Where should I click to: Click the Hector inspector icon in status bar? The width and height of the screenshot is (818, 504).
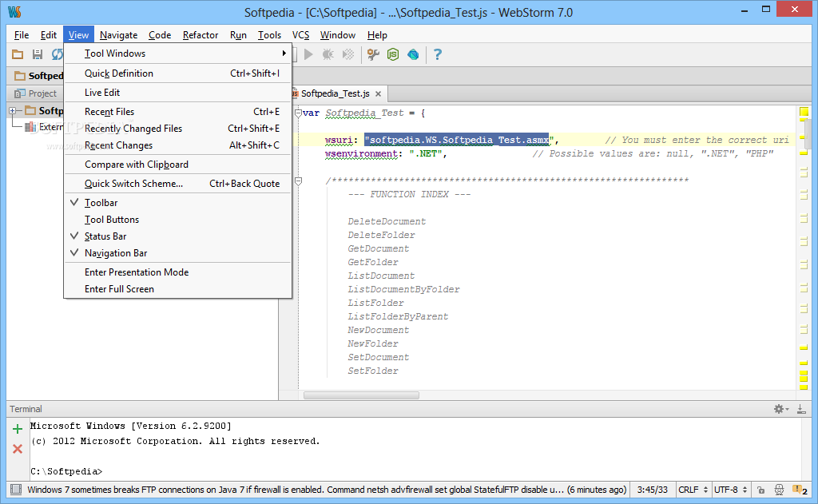click(779, 490)
